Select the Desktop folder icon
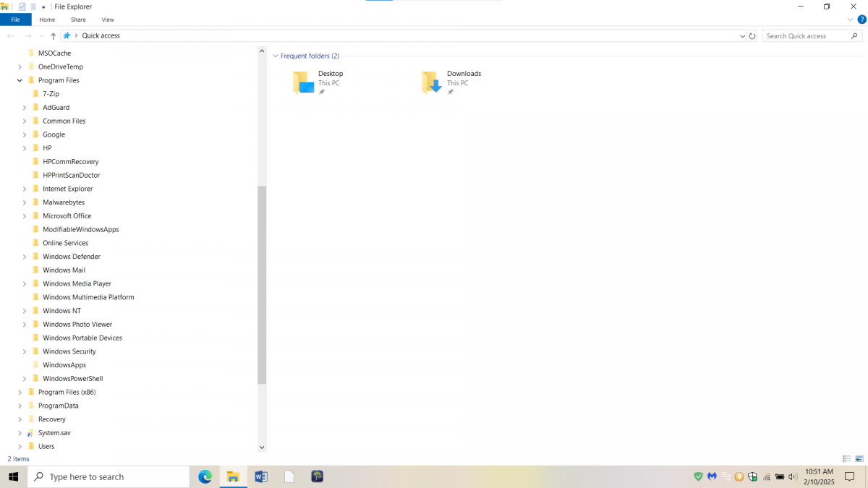The image size is (868, 488). [x=303, y=82]
